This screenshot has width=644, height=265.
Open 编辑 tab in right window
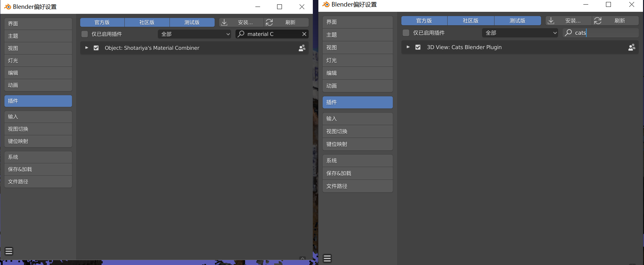click(358, 73)
